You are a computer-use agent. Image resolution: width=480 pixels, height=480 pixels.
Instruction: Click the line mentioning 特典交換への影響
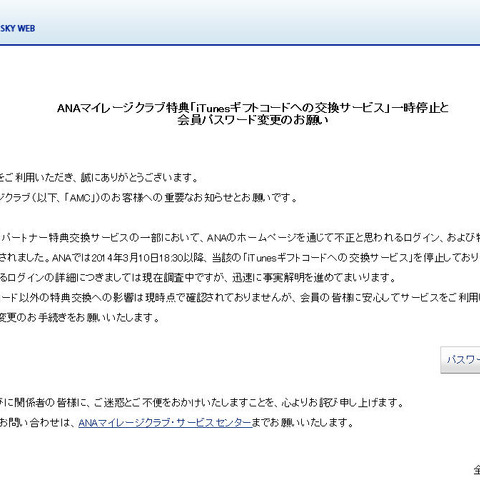[240, 297]
